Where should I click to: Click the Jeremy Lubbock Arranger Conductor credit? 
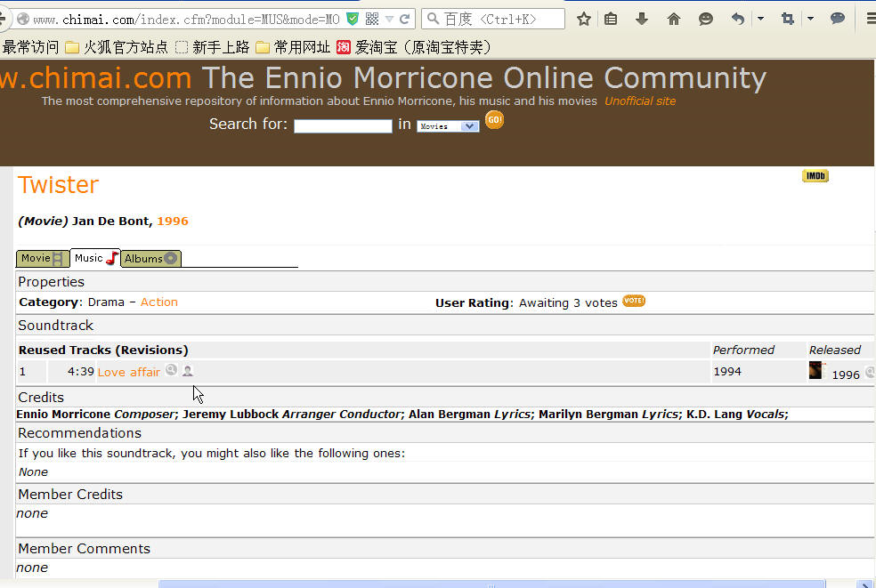(x=292, y=415)
